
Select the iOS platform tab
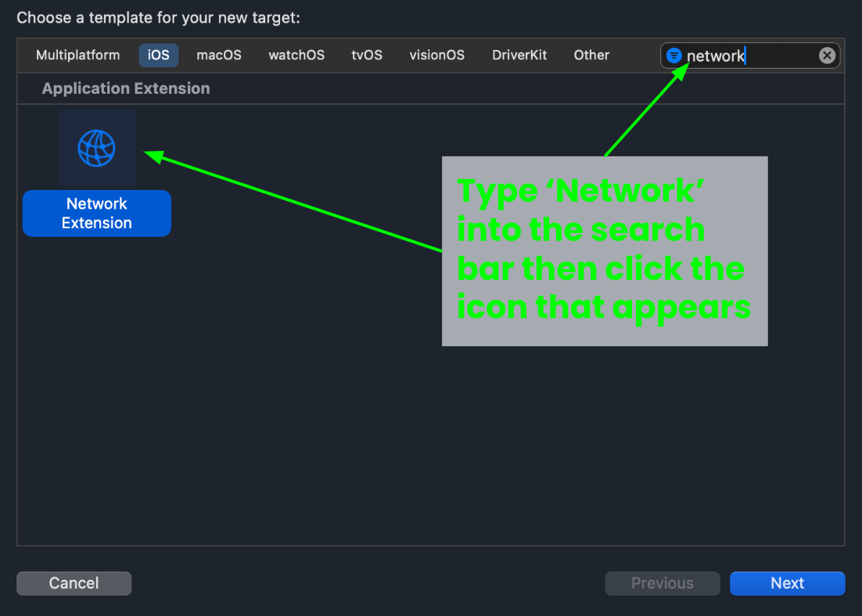pyautogui.click(x=158, y=56)
